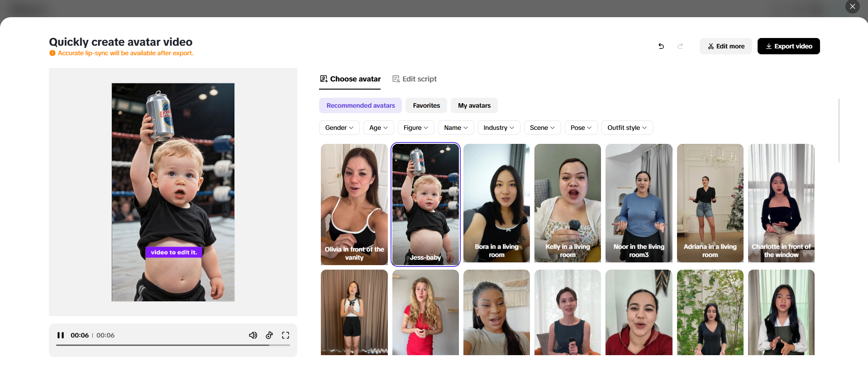The height and width of the screenshot is (366, 868).
Task: Click Edit more button
Action: pyautogui.click(x=726, y=46)
